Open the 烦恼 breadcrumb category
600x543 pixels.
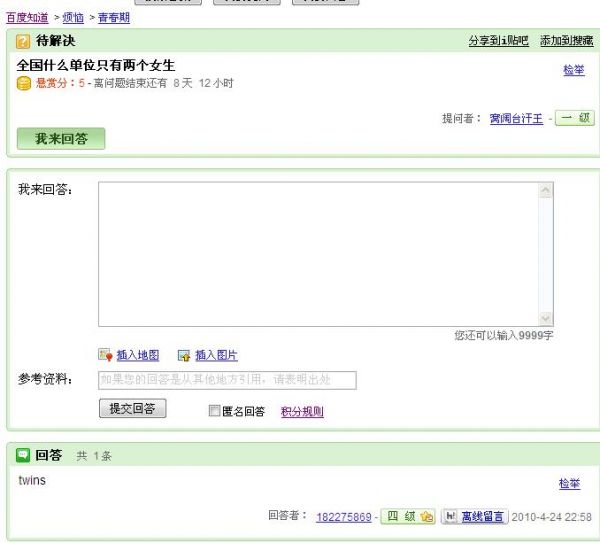(x=73, y=18)
